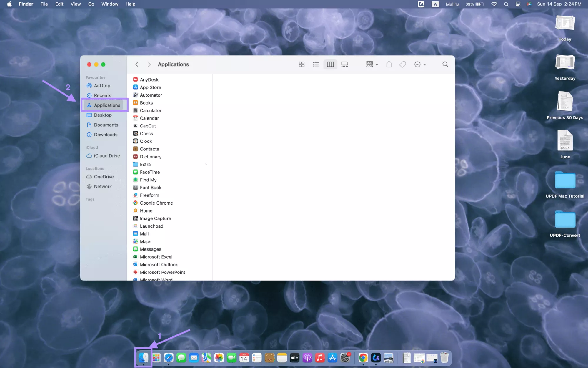This screenshot has height=368, width=588.
Task: Open iCloud Drive from the sidebar
Action: [x=106, y=155]
